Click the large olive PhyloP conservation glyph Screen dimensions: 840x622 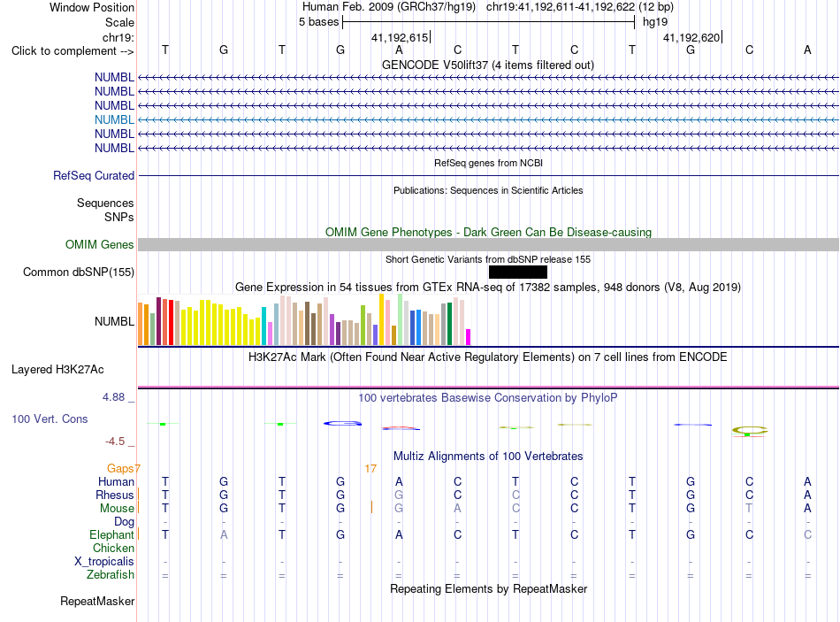(x=750, y=431)
